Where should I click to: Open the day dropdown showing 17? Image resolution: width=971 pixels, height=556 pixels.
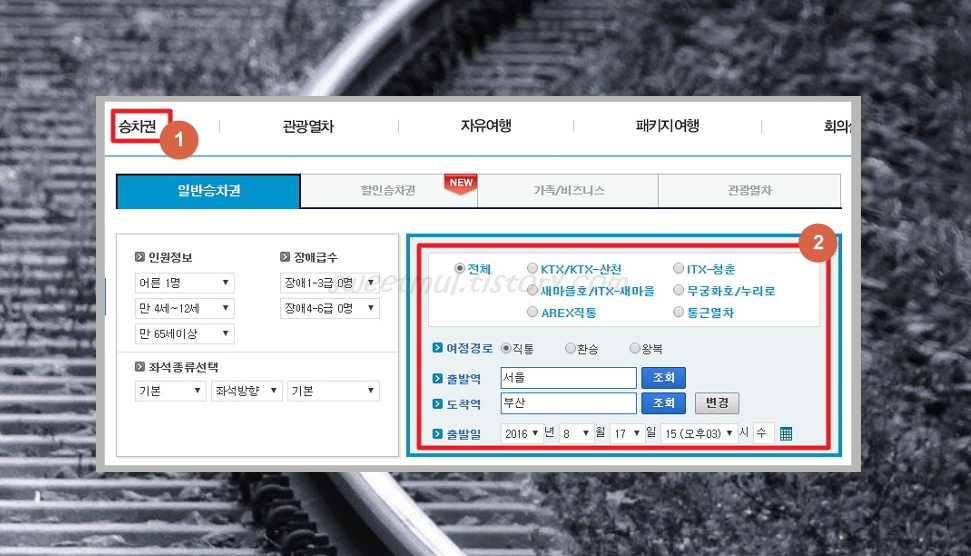click(x=626, y=433)
